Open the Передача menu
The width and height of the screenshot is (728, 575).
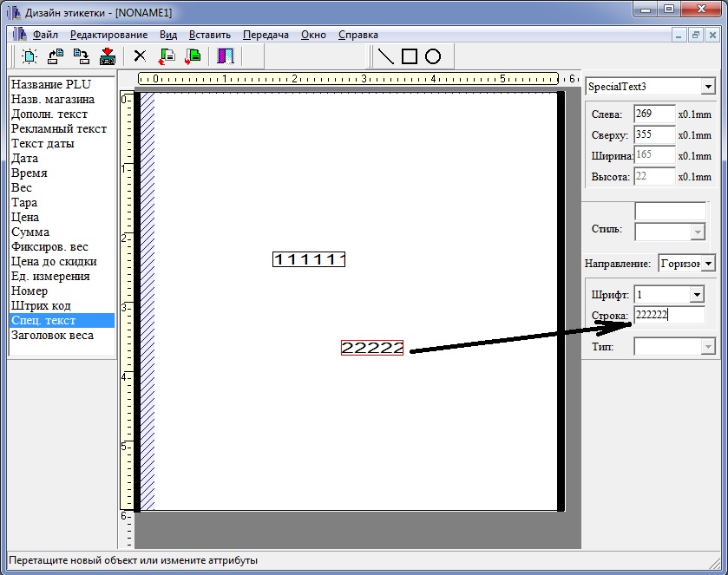(266, 35)
